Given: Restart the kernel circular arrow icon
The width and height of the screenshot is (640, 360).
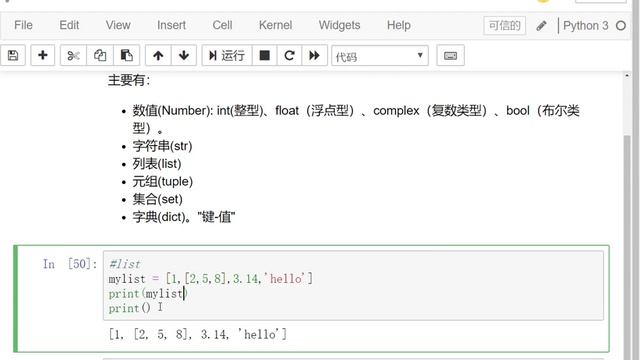Looking at the screenshot, I should [x=289, y=56].
